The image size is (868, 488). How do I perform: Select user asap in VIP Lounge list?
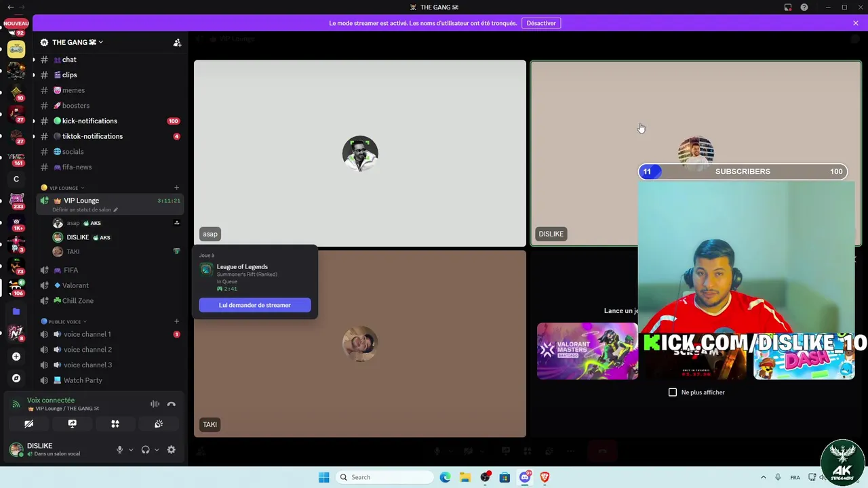coord(115,223)
